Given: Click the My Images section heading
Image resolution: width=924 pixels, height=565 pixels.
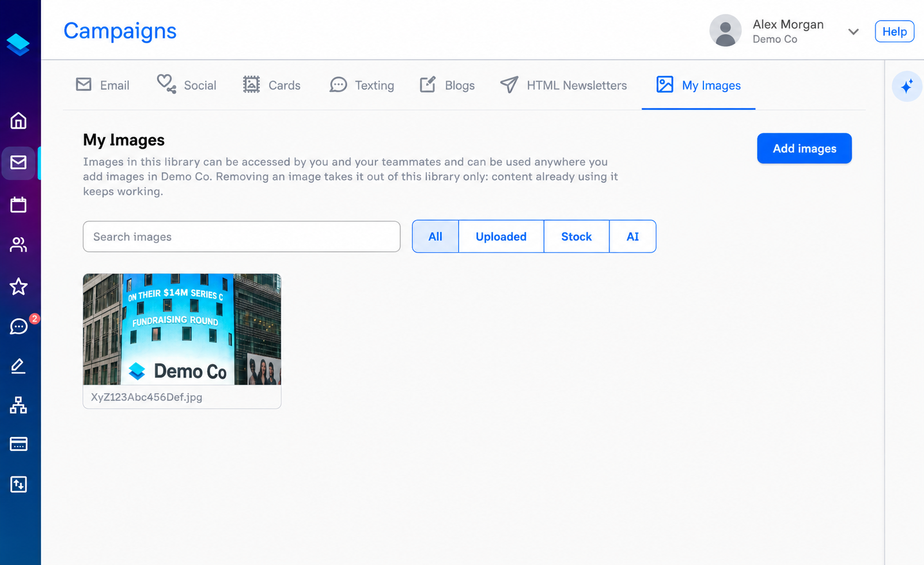Looking at the screenshot, I should pos(124,140).
